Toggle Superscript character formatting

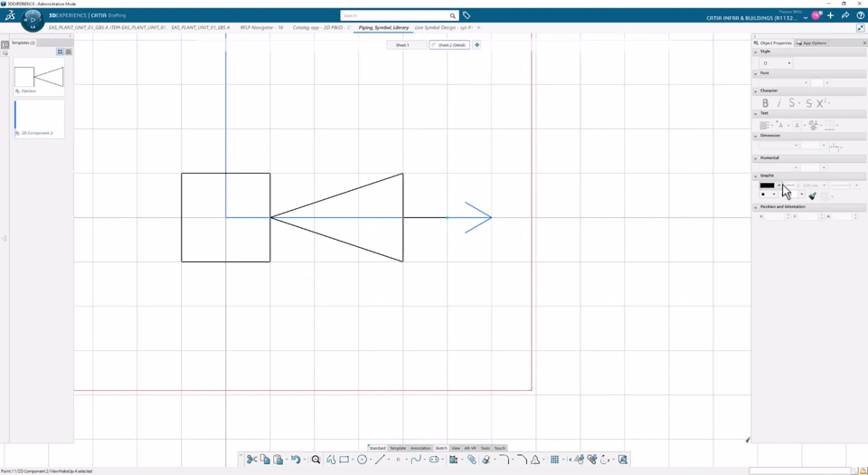click(x=822, y=103)
